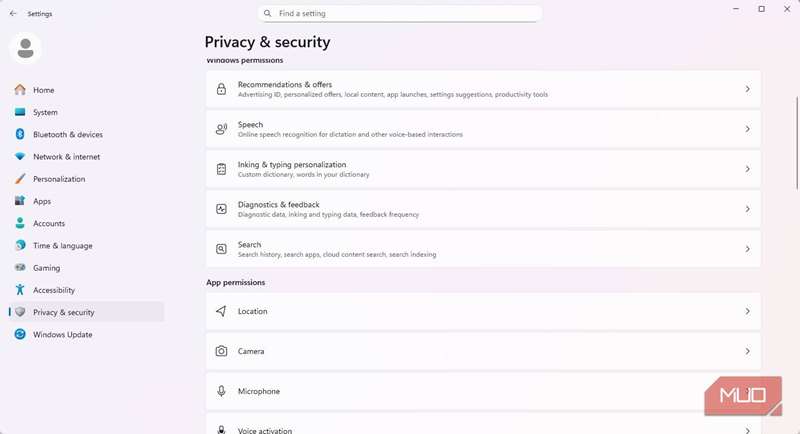Click the Location arrow icon

coord(221,311)
